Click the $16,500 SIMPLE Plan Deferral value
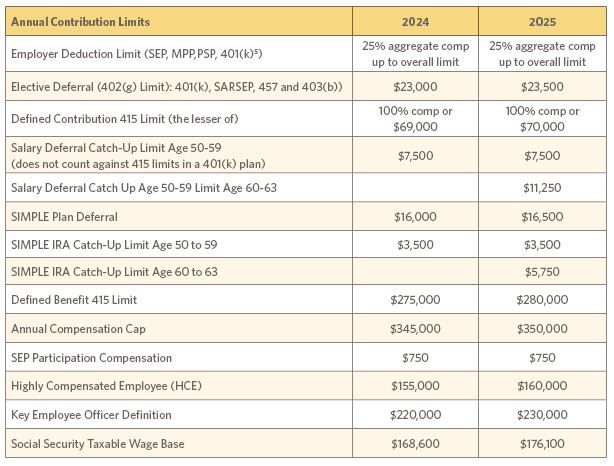 542,216
